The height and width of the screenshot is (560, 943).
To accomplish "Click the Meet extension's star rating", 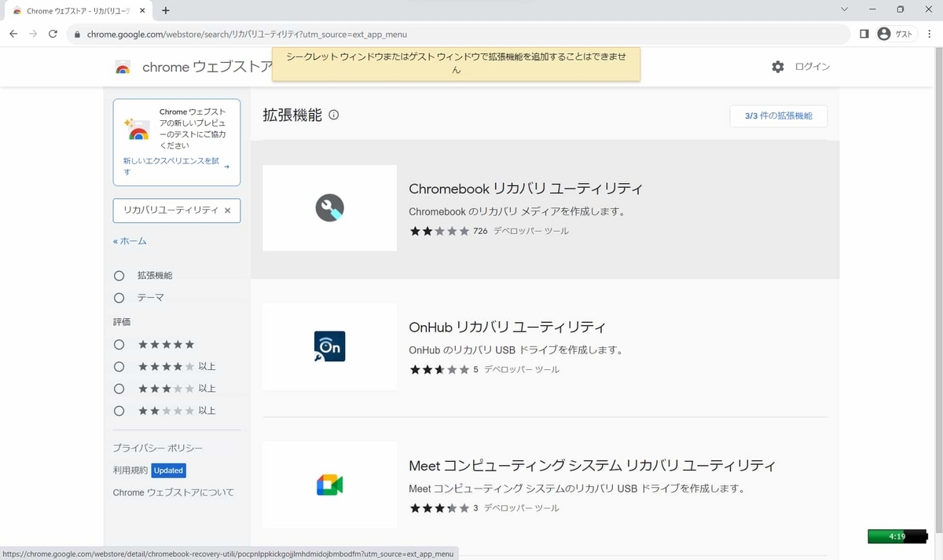I will click(439, 508).
